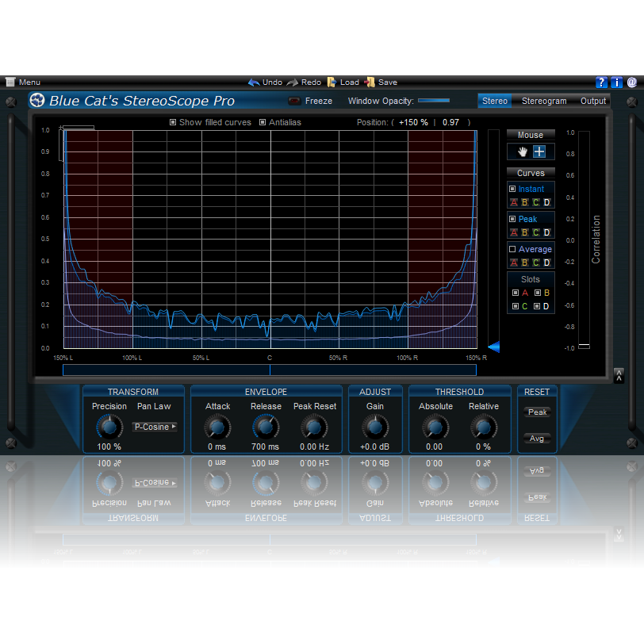Screen dimensions: 644x644
Task: Click the Avg reset button
Action: 537,438
